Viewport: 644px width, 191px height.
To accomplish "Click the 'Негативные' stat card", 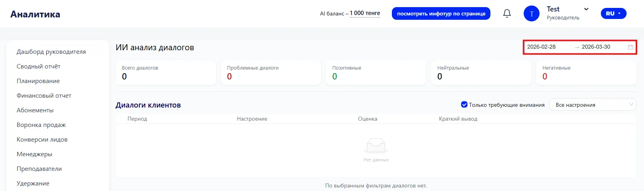I will coord(586,73).
